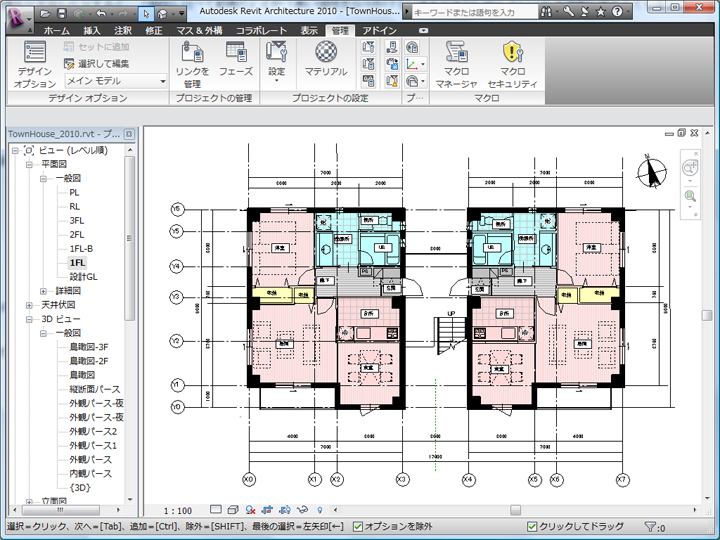Screen dimensions: 720x540
Task: Click the project browser vertical scrollbar thumb
Action: point(129,238)
